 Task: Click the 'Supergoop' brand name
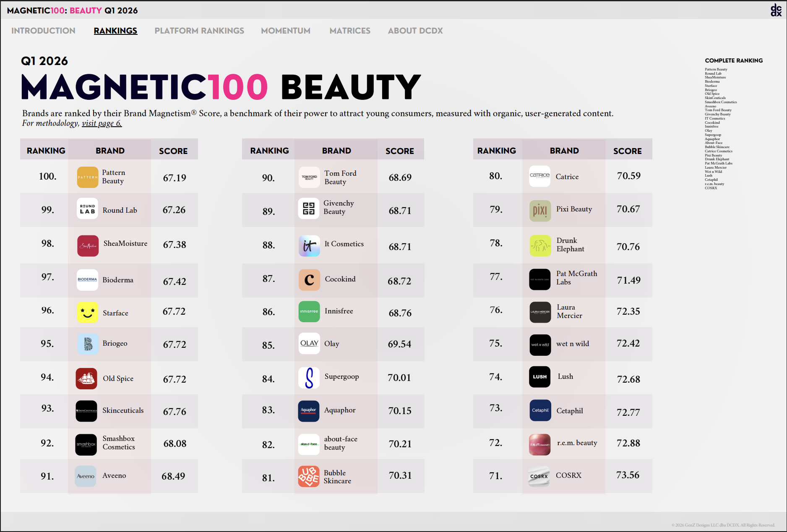(x=341, y=376)
